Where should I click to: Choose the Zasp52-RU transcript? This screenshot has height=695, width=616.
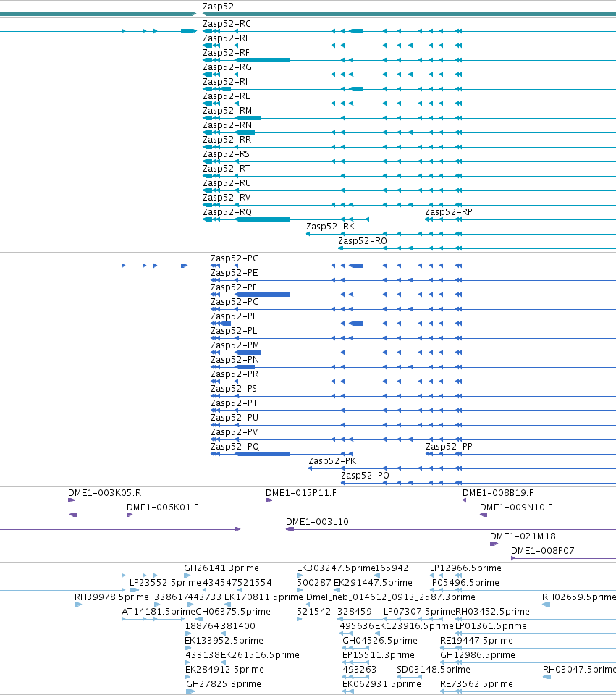click(x=227, y=183)
